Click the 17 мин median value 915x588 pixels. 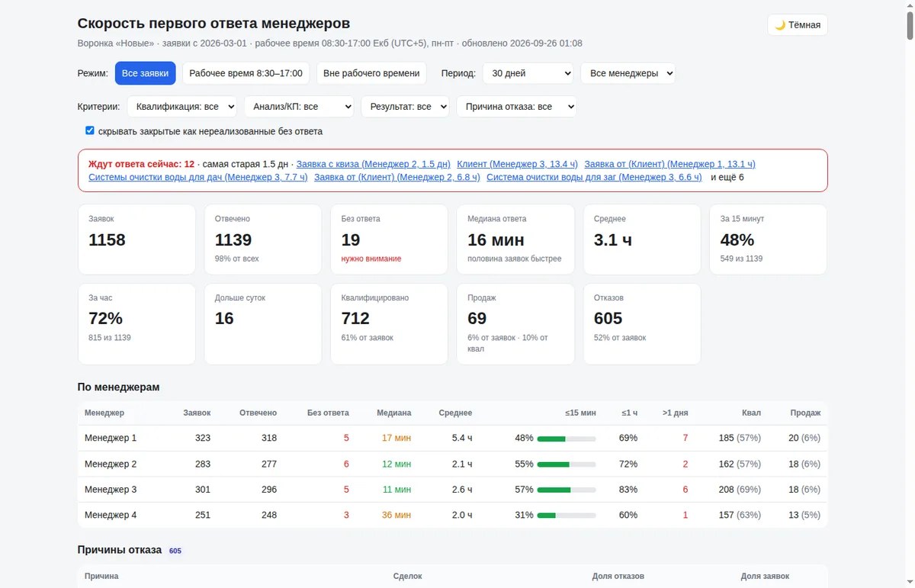[x=396, y=438]
